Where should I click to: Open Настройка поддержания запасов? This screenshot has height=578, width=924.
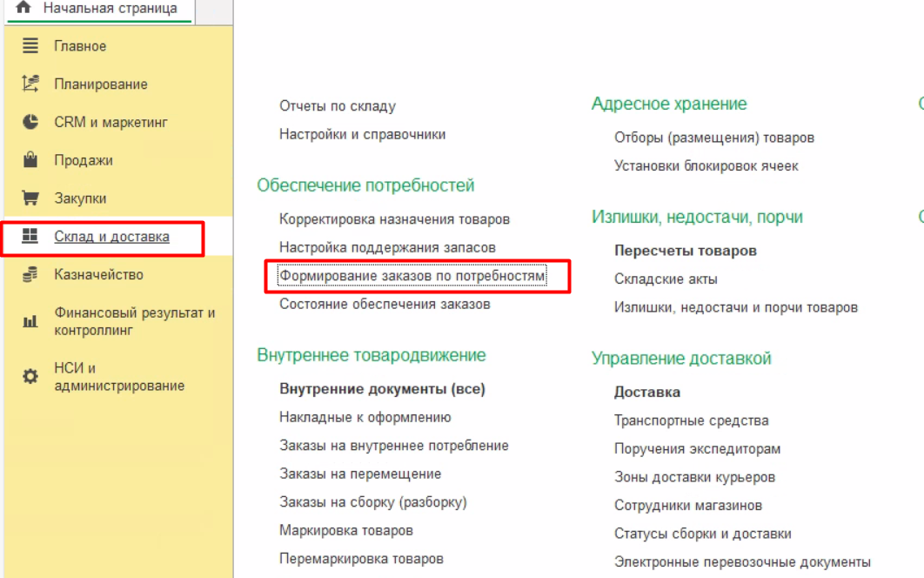tap(387, 247)
